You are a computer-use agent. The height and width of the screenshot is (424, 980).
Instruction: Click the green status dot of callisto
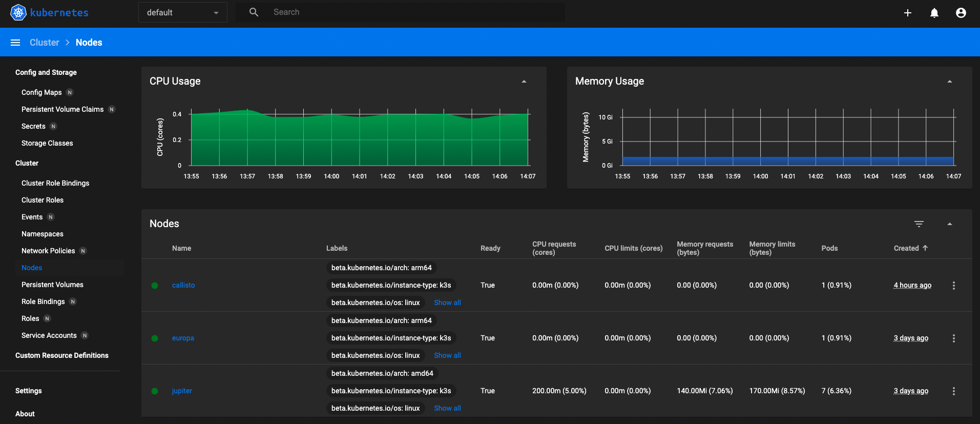(x=155, y=286)
